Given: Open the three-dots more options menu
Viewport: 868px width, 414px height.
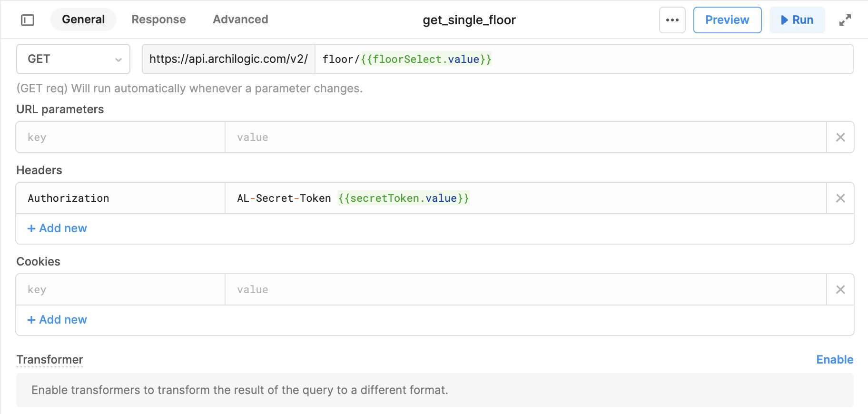Looking at the screenshot, I should click(x=672, y=20).
